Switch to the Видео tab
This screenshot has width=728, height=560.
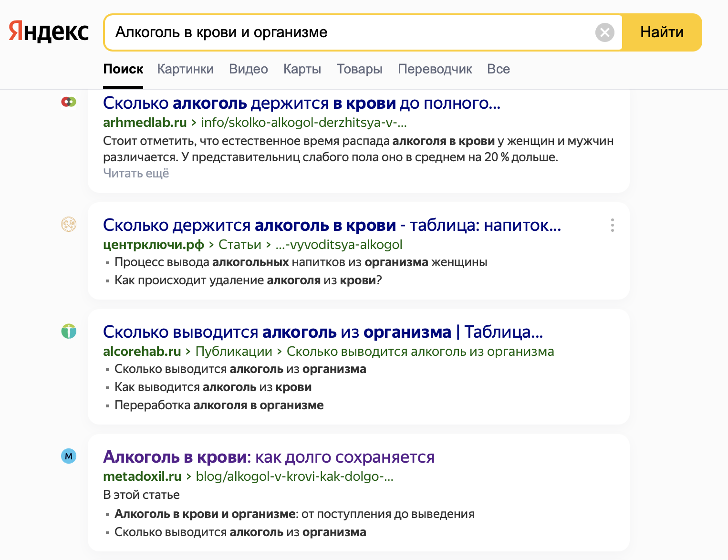coord(249,69)
